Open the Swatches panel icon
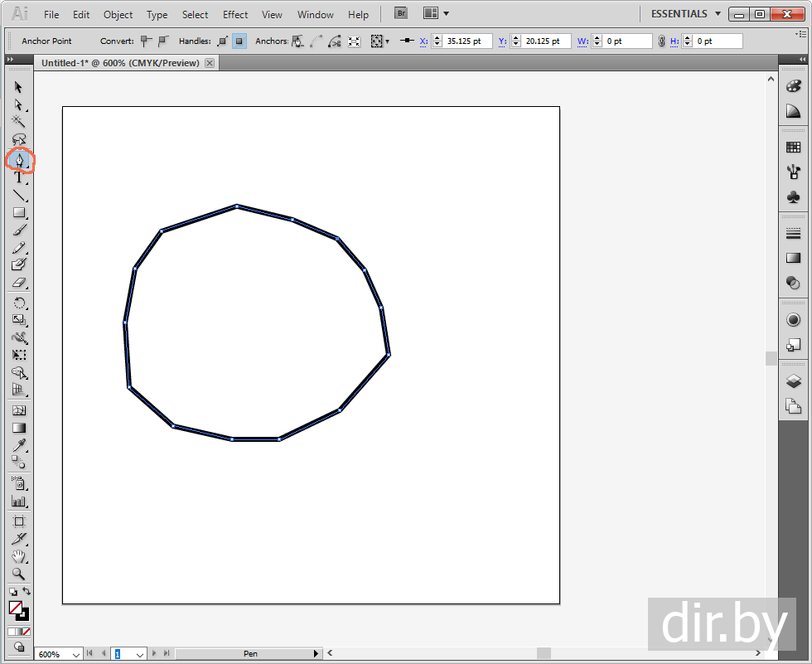Viewport: 812px width, 664px height. point(793,148)
